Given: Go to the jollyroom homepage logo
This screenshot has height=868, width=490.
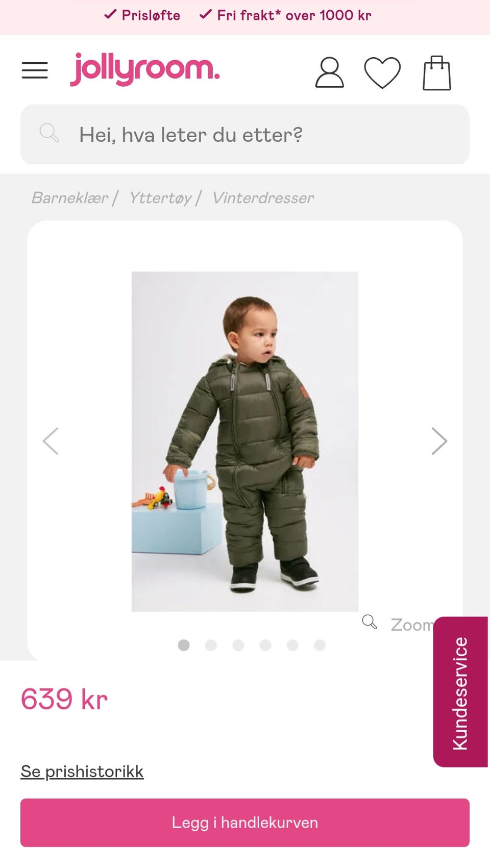Looking at the screenshot, I should coord(145,69).
